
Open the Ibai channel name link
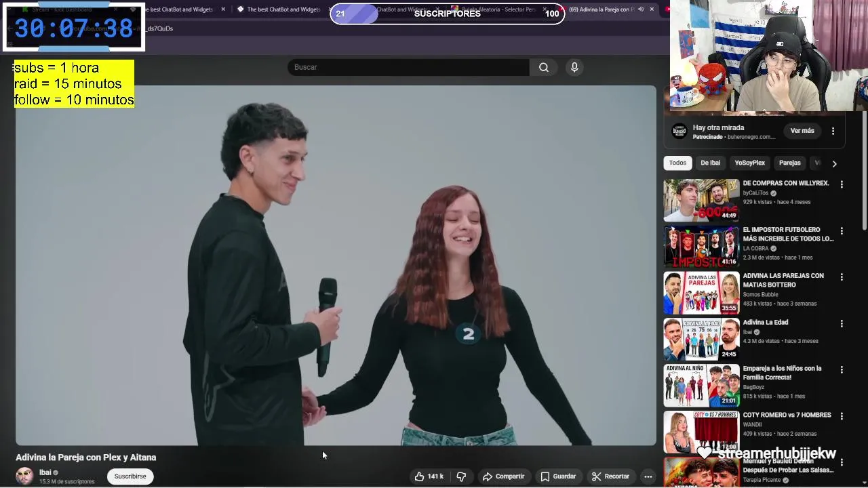click(45, 472)
